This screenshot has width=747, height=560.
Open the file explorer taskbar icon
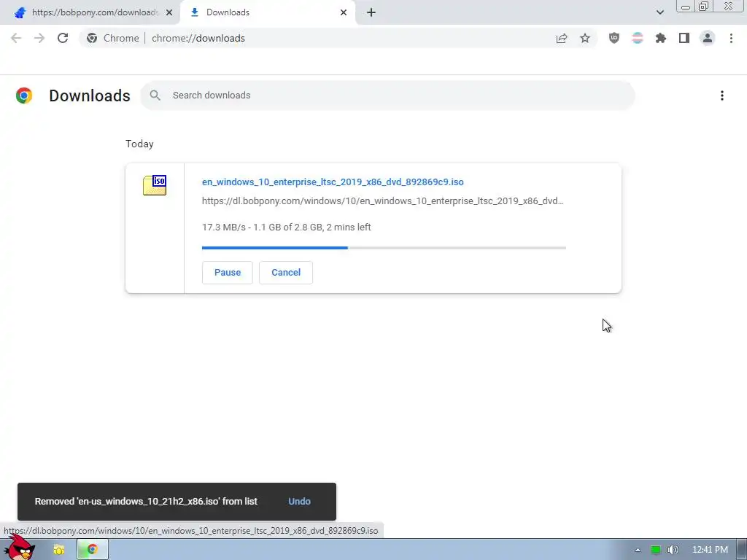(x=58, y=550)
